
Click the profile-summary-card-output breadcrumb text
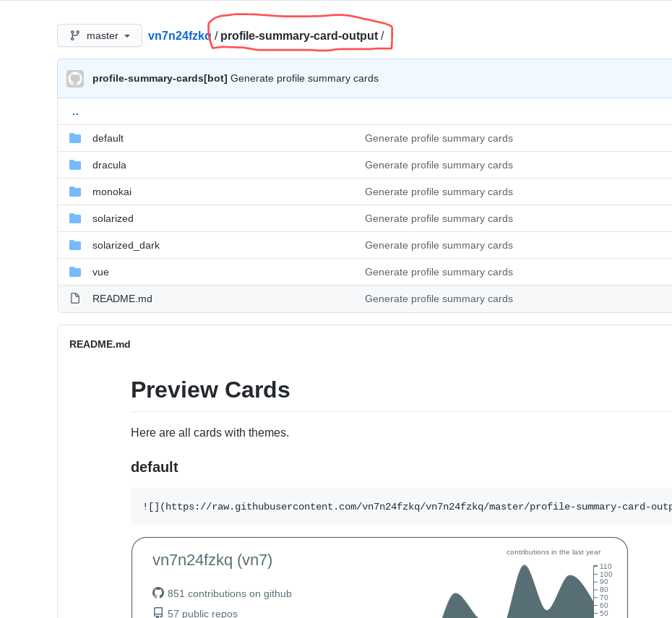(x=299, y=35)
